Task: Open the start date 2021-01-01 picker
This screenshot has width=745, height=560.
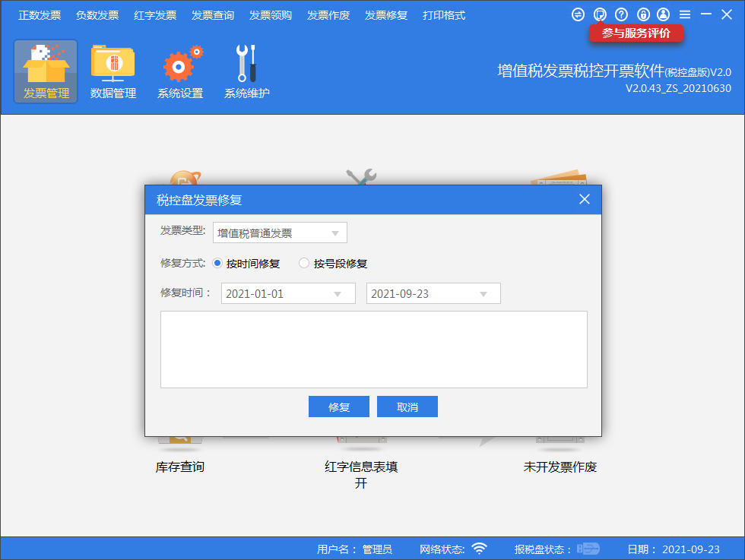Action: point(288,293)
